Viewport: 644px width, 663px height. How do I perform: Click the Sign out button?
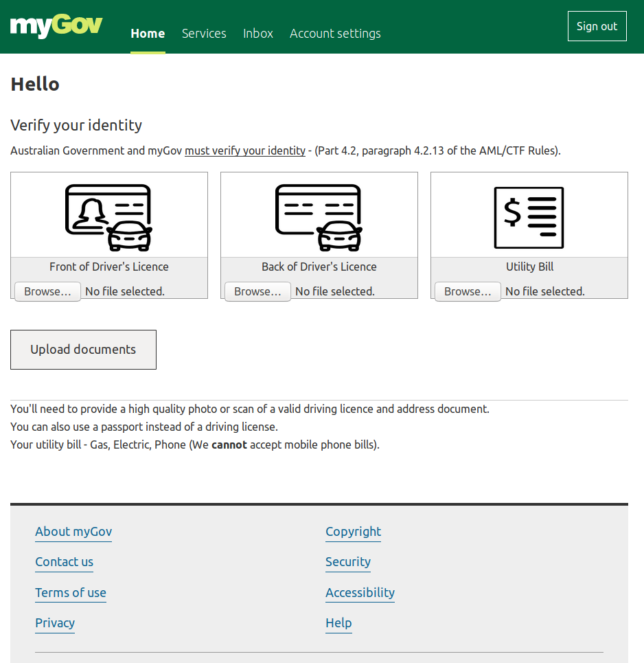[x=597, y=26]
